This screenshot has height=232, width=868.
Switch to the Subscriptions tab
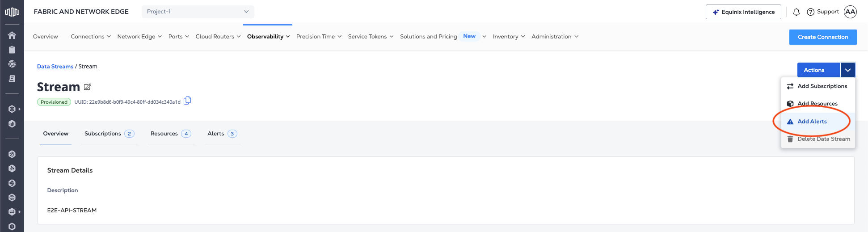pyautogui.click(x=109, y=134)
